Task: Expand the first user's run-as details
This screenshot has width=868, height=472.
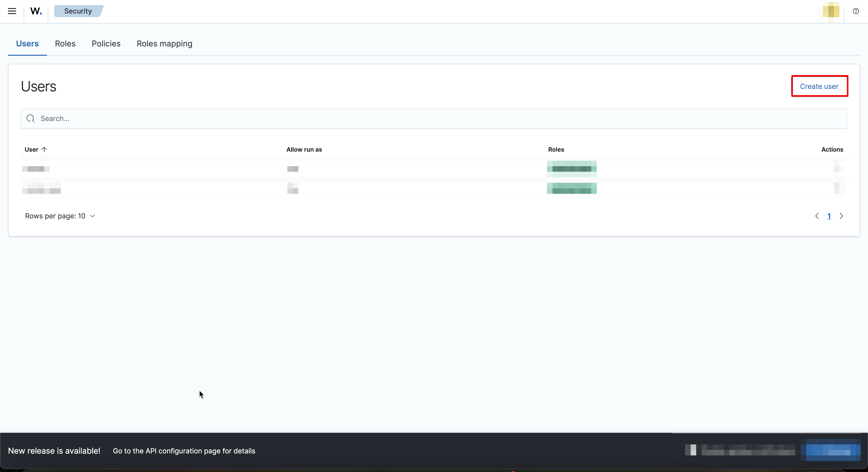Action: point(293,169)
